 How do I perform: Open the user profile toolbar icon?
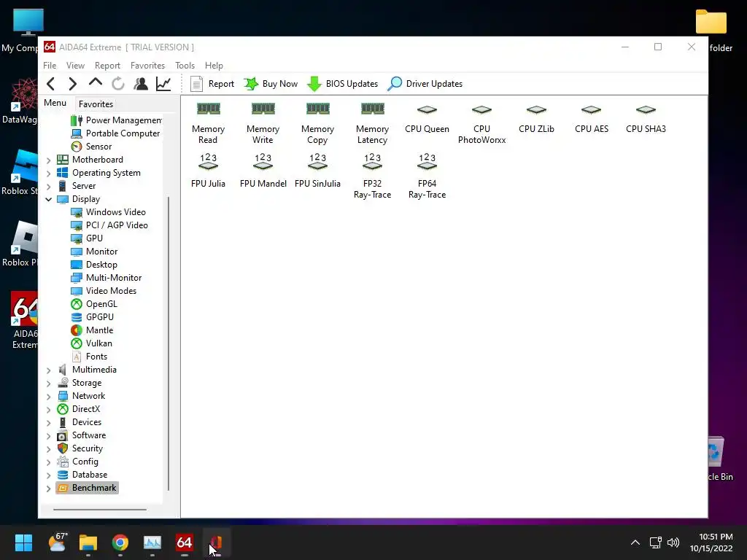[141, 84]
